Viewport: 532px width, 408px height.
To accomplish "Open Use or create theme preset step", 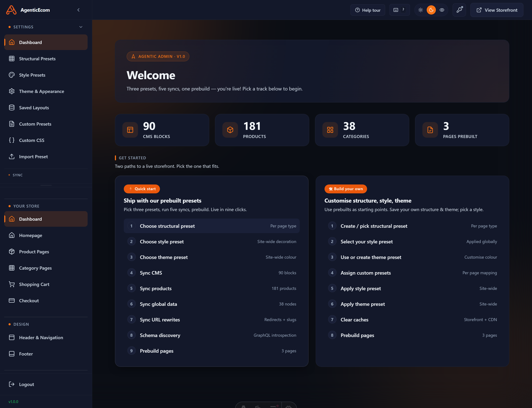I will [x=412, y=257].
